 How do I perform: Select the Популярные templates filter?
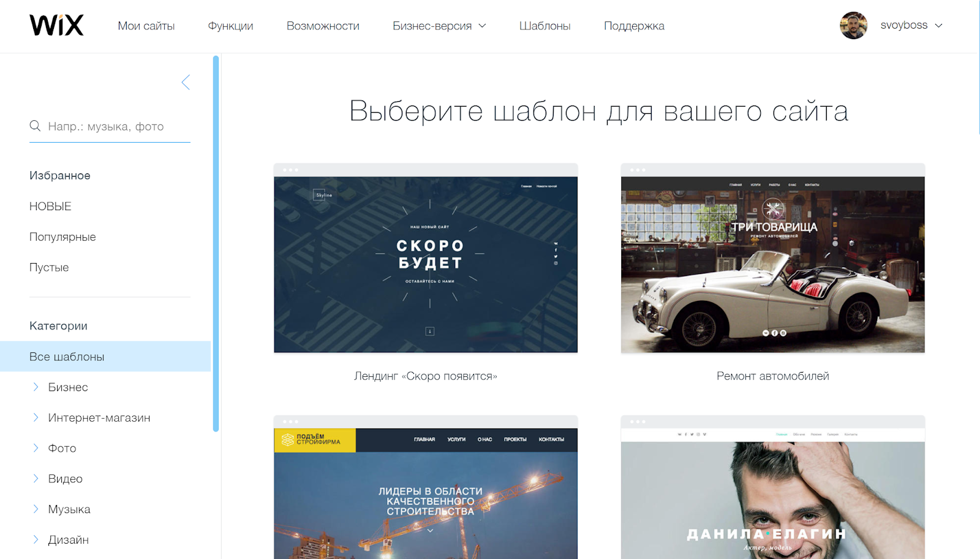[x=62, y=237]
